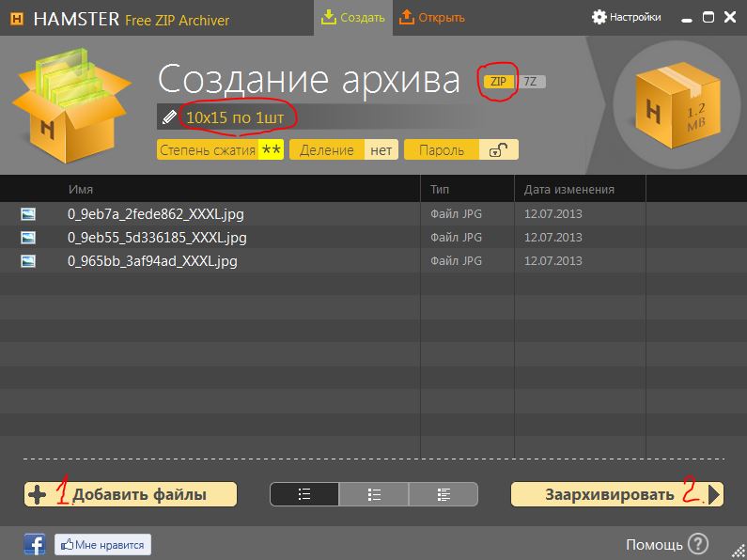Sort by Тип column header
The width and height of the screenshot is (747, 560).
(x=440, y=190)
